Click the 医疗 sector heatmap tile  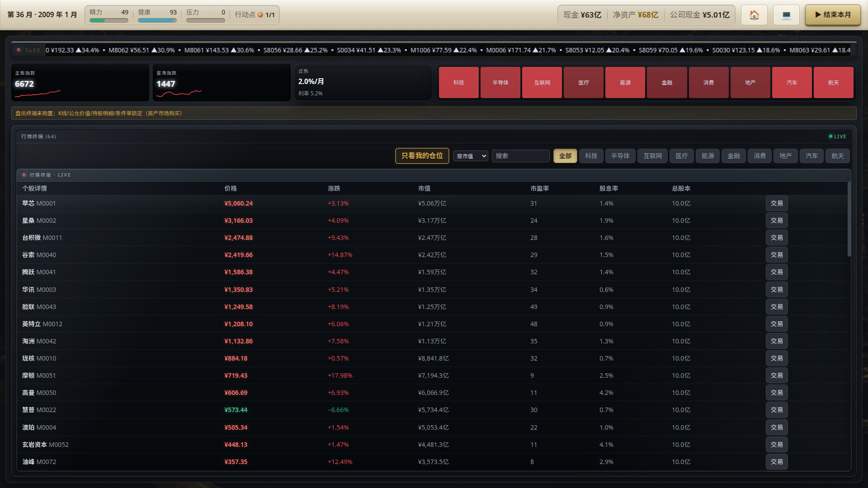tap(583, 83)
